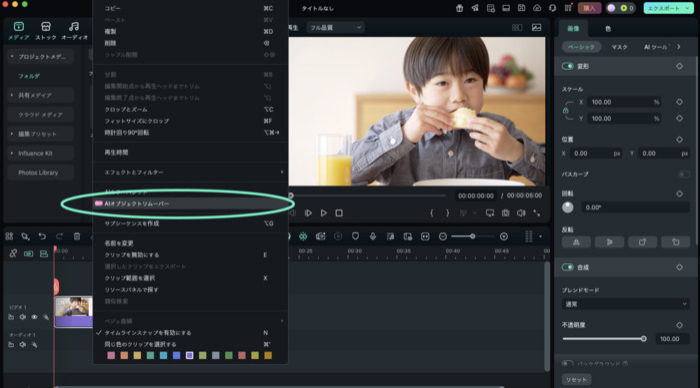This screenshot has width=700, height=388.
Task: Expand the 共有メディア tree node
Action: pos(12,95)
